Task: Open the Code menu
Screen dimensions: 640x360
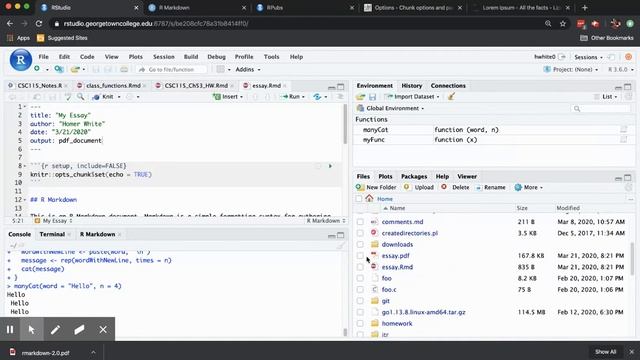Action: coord(87,57)
